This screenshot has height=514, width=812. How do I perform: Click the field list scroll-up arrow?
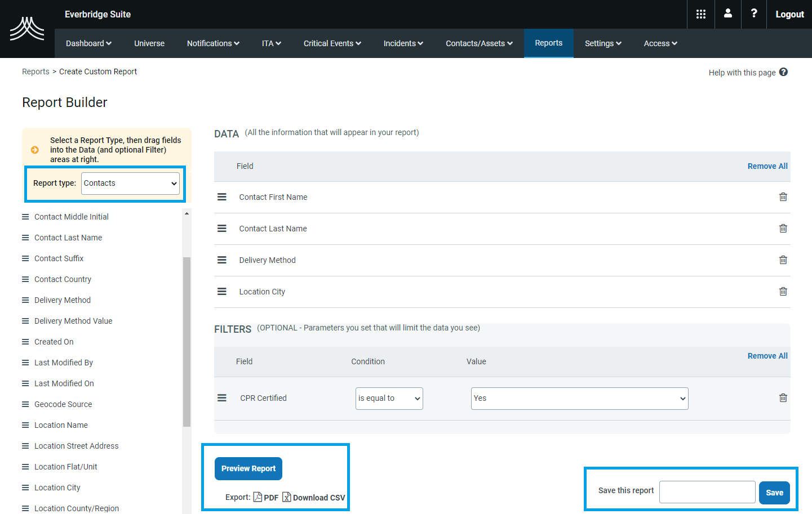(187, 213)
